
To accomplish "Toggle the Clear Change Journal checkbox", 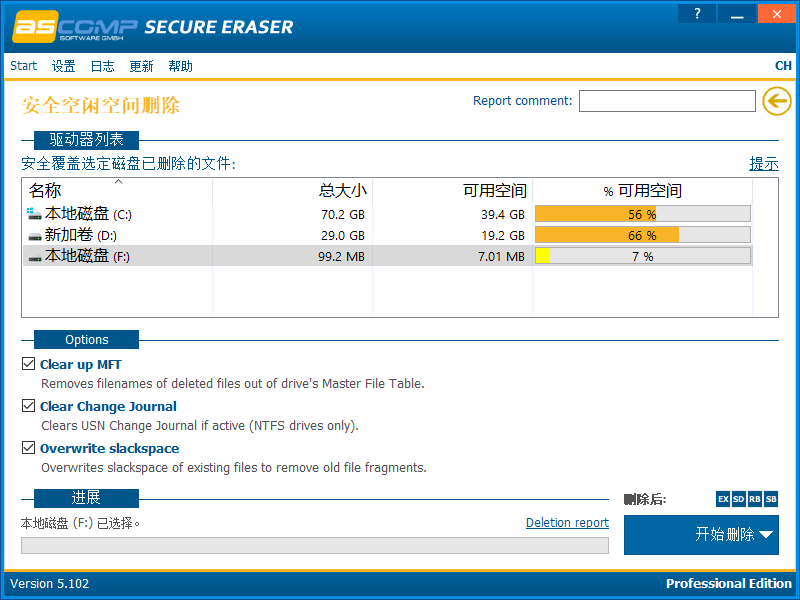I will tap(28, 407).
